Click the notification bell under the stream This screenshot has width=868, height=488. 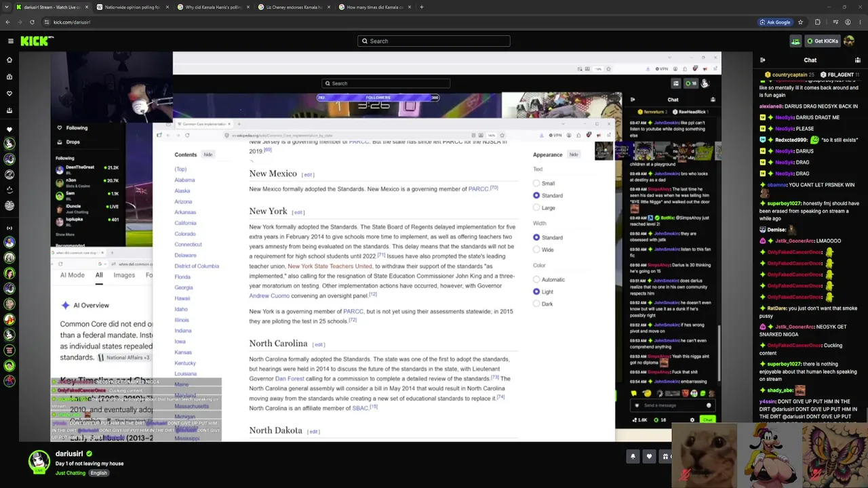tap(633, 457)
